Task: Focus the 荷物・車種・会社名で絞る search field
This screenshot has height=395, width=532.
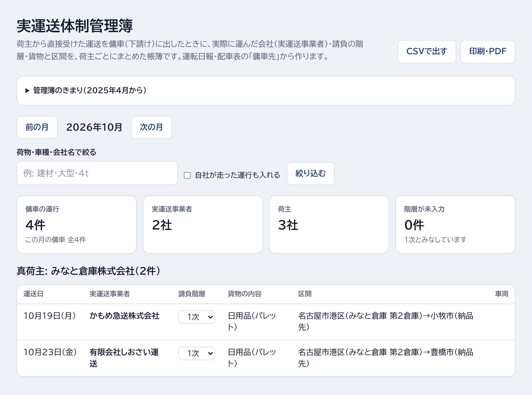Action: tap(97, 173)
